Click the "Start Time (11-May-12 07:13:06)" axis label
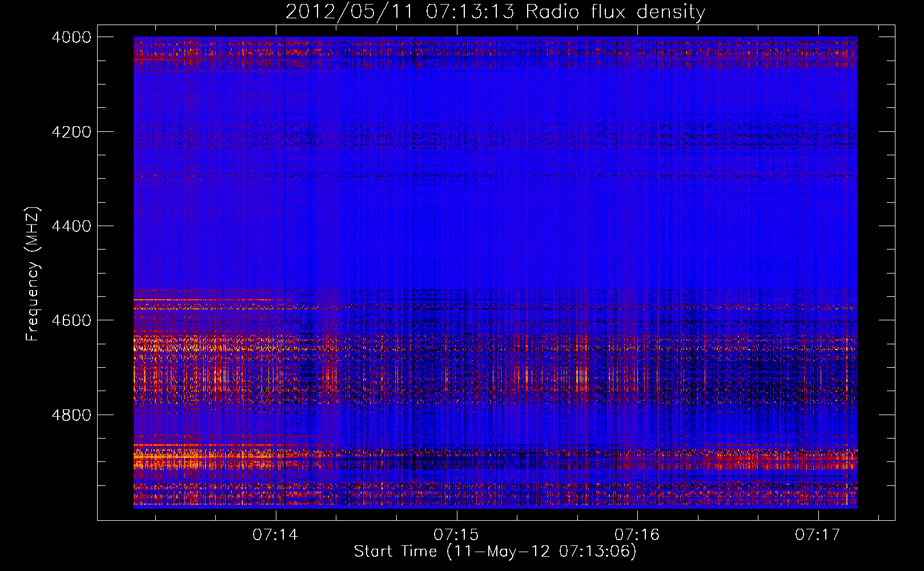 [495, 552]
